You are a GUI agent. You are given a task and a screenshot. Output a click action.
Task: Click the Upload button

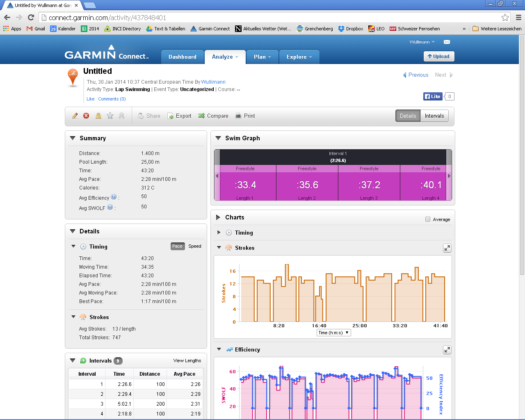point(438,57)
